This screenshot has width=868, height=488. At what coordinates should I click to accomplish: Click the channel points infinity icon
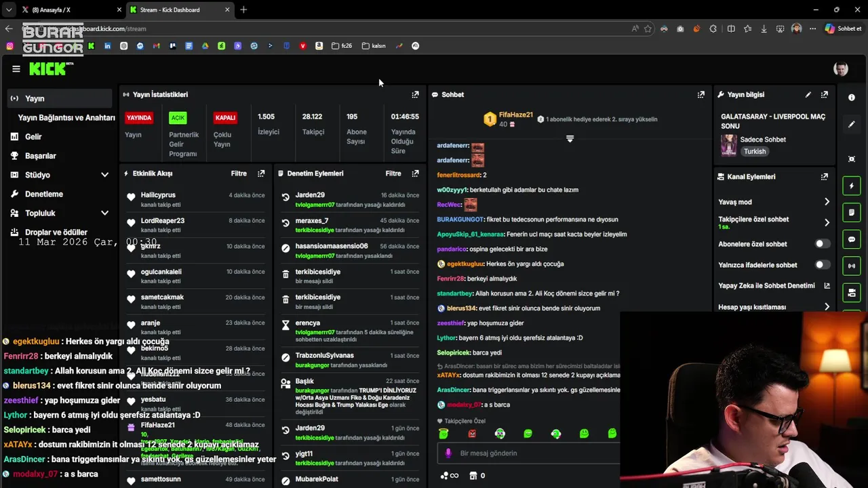click(450, 476)
